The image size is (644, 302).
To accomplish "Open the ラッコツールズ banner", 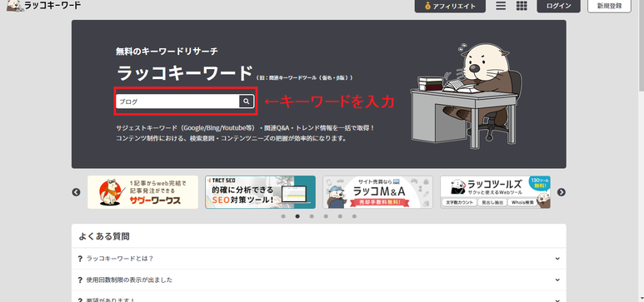I will (x=496, y=192).
